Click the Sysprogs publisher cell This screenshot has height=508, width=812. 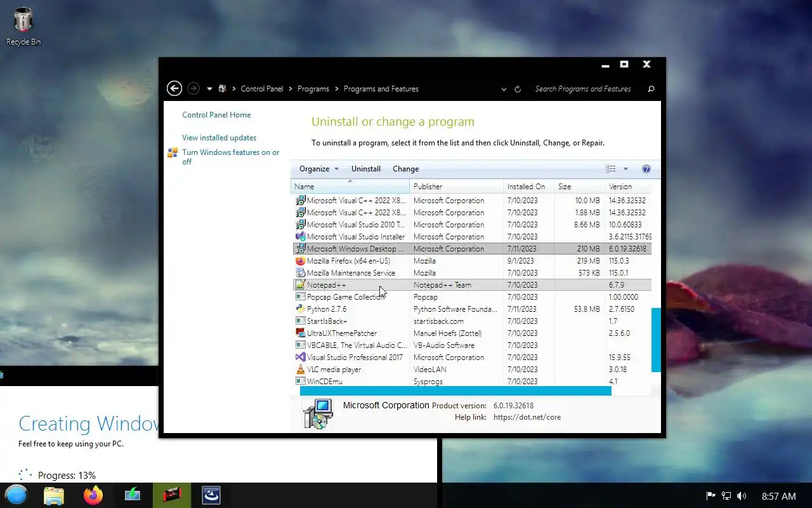coord(428,382)
